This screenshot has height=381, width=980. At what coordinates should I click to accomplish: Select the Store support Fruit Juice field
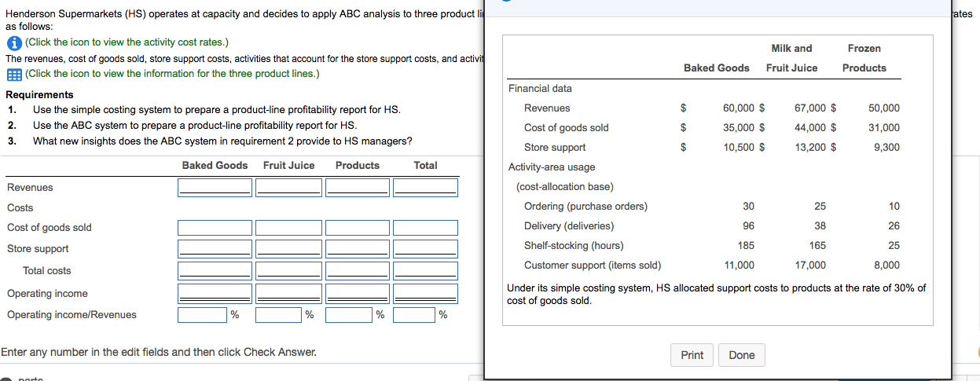click(x=288, y=248)
